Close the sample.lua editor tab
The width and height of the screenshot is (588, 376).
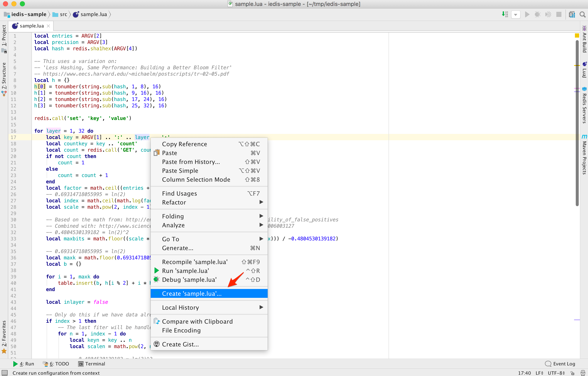pyautogui.click(x=48, y=26)
